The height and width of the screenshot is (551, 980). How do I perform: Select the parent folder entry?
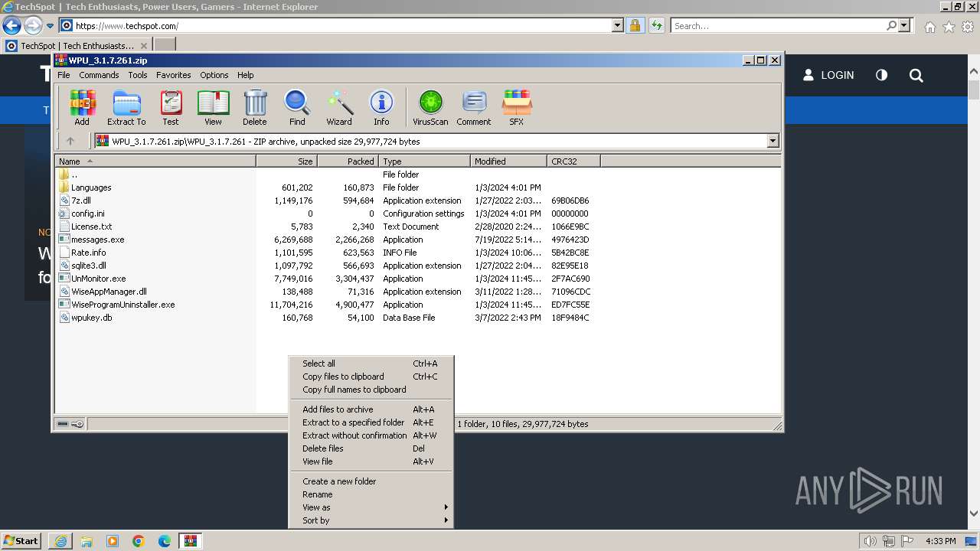tap(73, 174)
